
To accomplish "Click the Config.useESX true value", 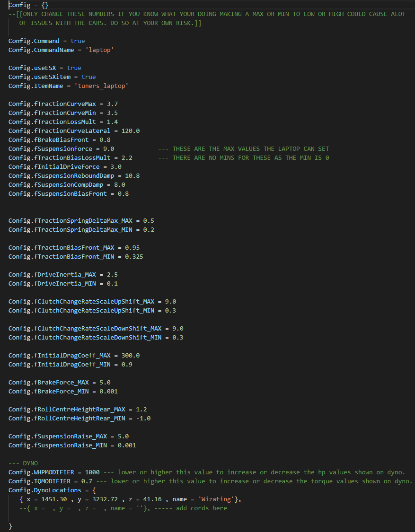I will tap(74, 68).
